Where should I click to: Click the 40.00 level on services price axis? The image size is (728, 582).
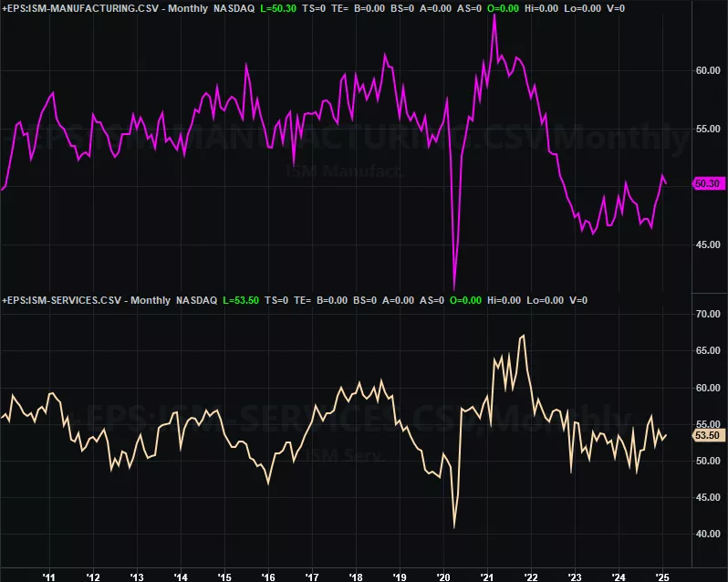pyautogui.click(x=708, y=534)
